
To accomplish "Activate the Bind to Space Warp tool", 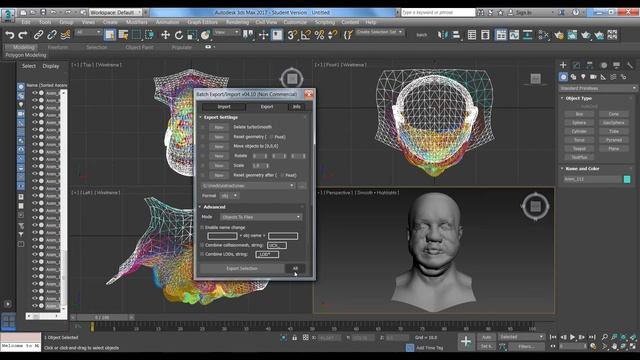I will [65, 35].
